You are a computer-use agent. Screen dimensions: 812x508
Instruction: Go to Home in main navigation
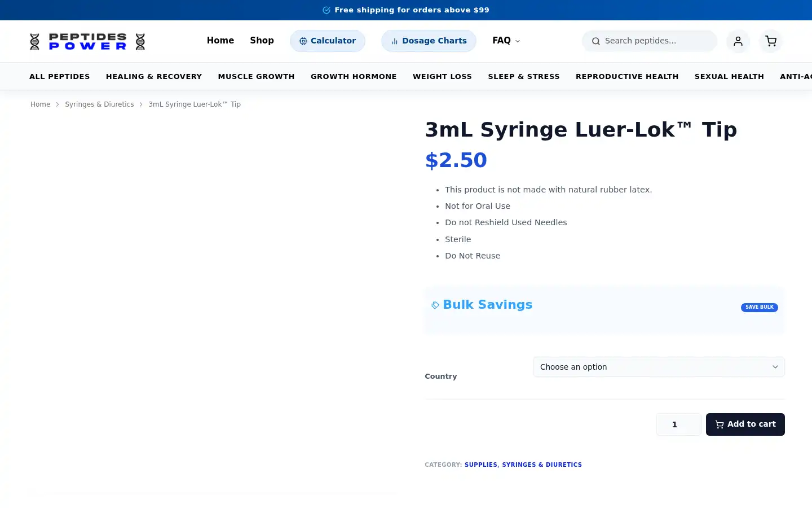coord(220,41)
